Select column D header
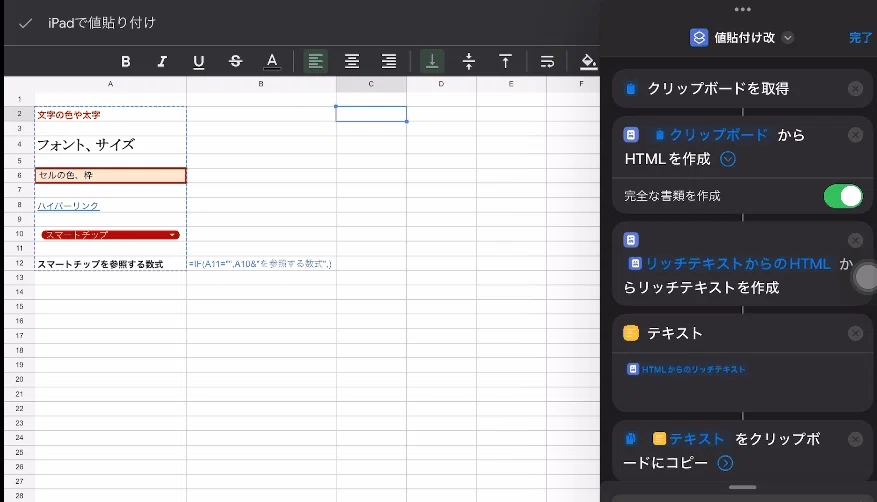Screen dimensions: 877x502 tap(441, 84)
